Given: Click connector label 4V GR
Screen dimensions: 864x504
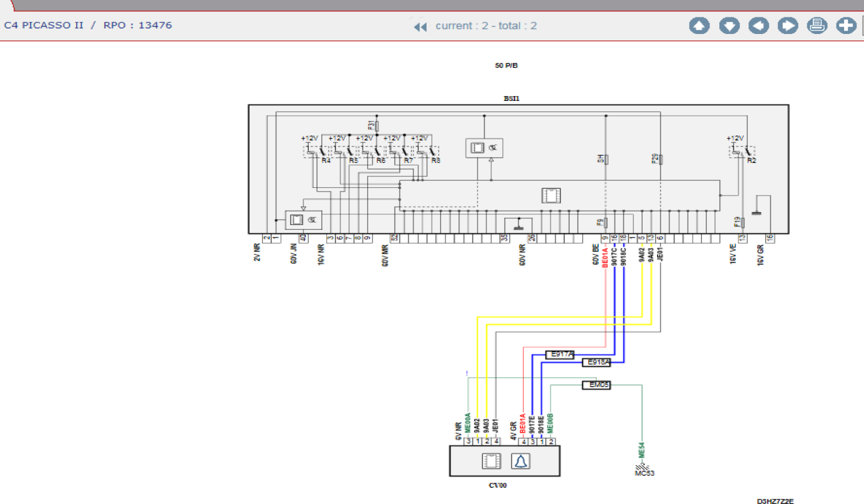Looking at the screenshot, I should coord(513,431).
